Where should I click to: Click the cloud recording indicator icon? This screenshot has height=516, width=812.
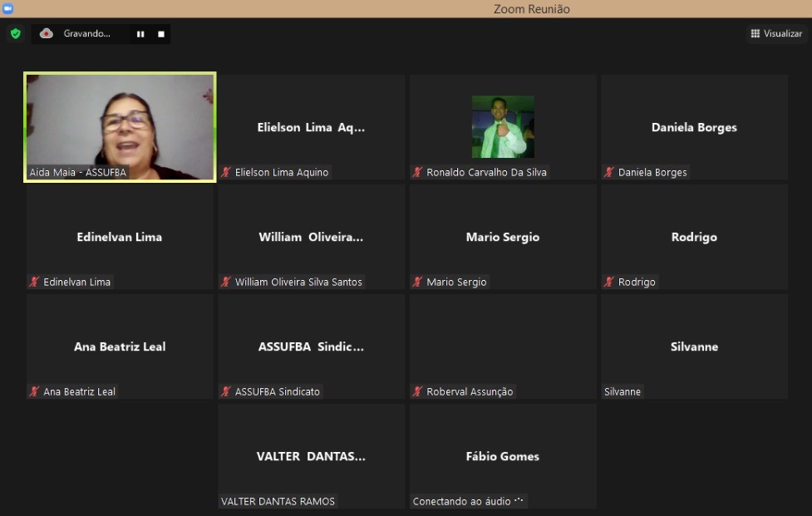point(47,34)
